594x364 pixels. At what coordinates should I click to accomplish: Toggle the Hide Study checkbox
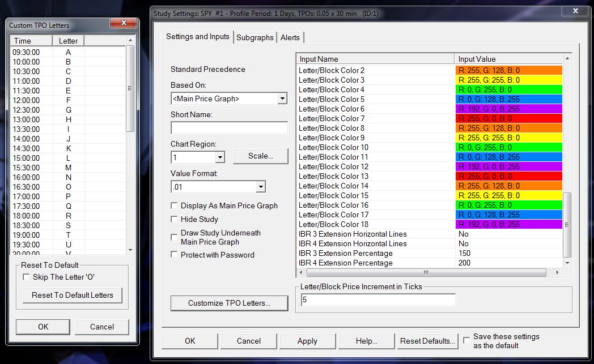[175, 219]
